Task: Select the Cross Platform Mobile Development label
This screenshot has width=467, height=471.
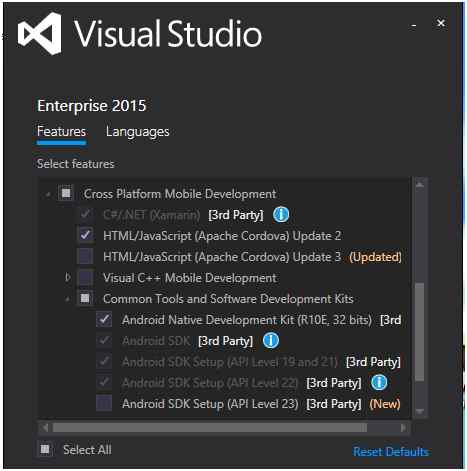Action: point(180,194)
